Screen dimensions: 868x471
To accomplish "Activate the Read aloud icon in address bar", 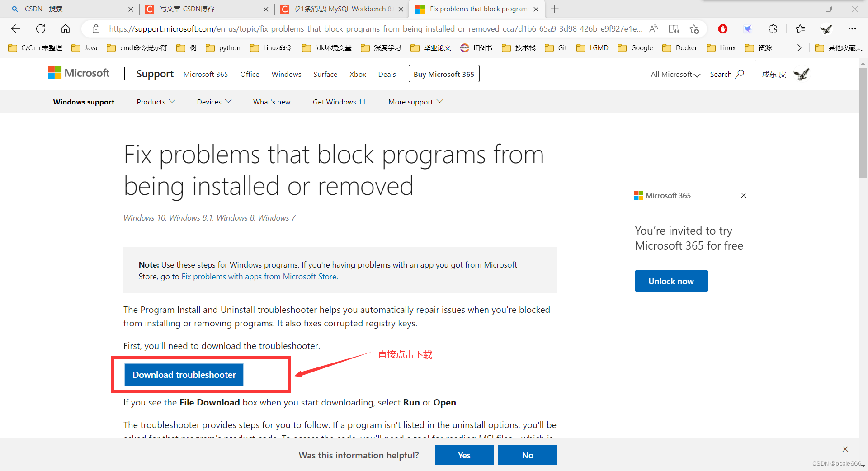I will click(653, 29).
